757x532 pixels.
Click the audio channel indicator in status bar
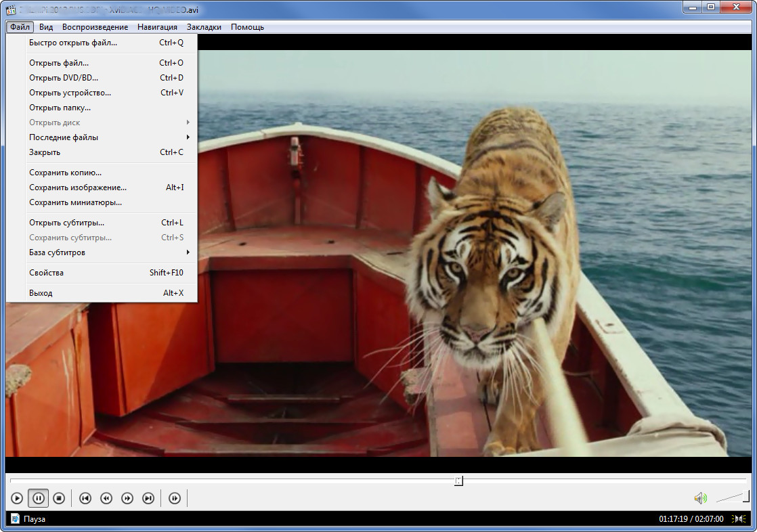[x=739, y=519]
